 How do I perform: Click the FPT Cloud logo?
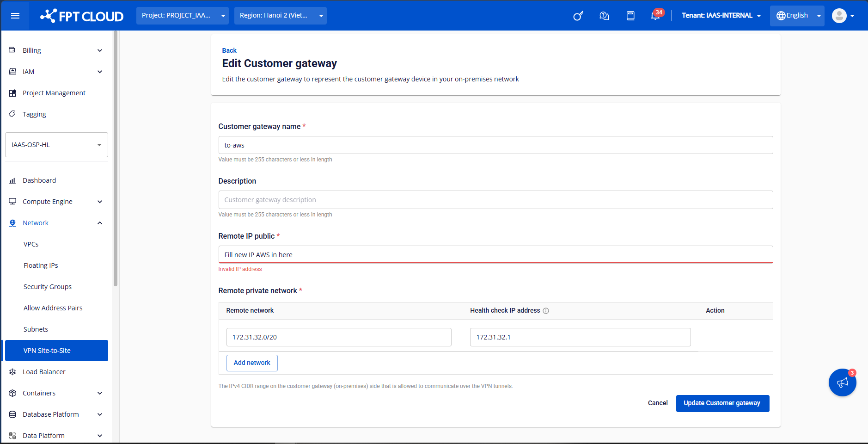(x=82, y=16)
